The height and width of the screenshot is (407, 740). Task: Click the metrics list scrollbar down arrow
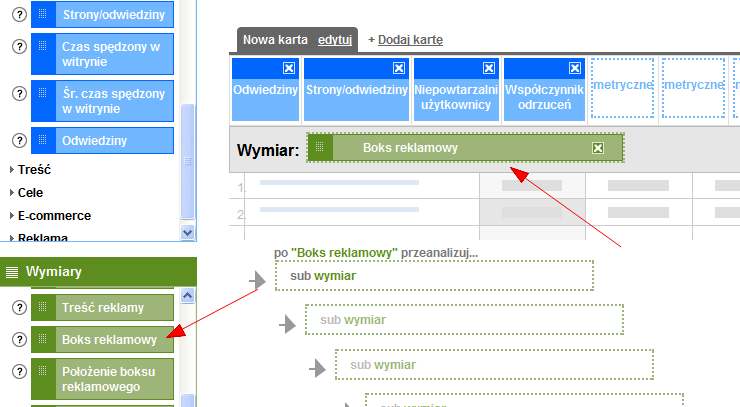[187, 231]
